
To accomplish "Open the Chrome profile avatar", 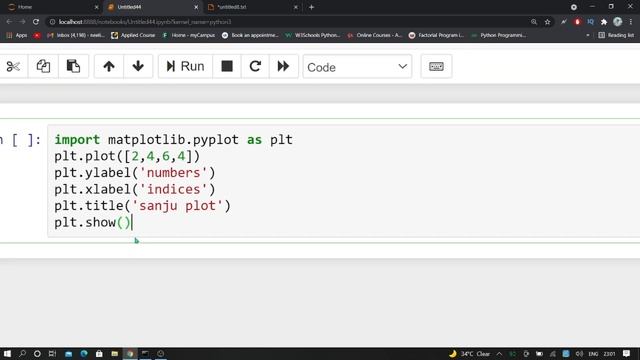I will (618, 22).
